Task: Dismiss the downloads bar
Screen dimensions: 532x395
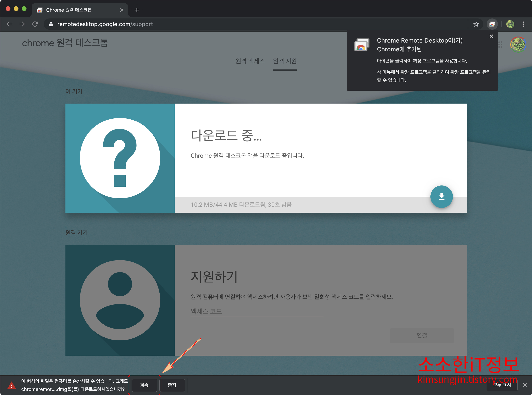Action: [525, 385]
